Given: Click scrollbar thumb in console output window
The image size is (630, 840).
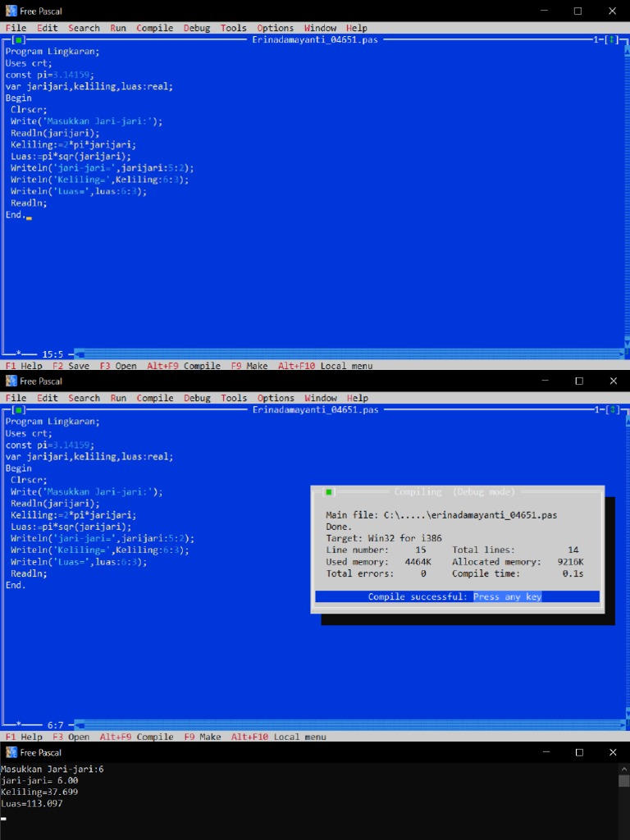Looking at the screenshot, I should 624,781.
